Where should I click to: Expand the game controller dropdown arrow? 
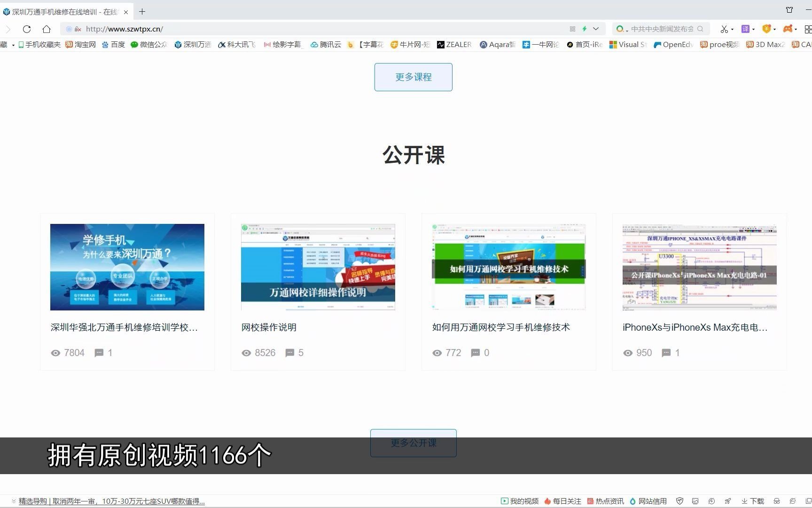796,30
